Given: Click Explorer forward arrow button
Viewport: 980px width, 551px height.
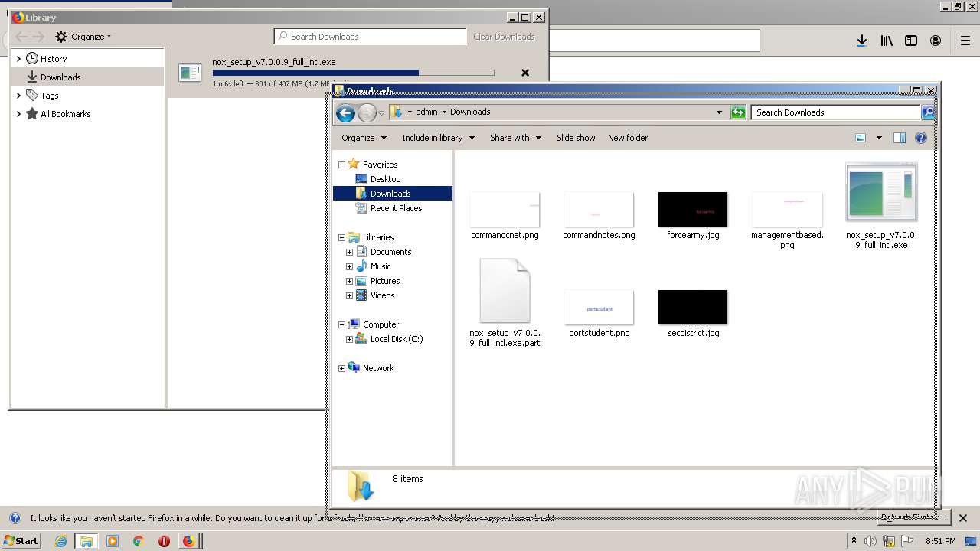Looking at the screenshot, I should [x=367, y=113].
